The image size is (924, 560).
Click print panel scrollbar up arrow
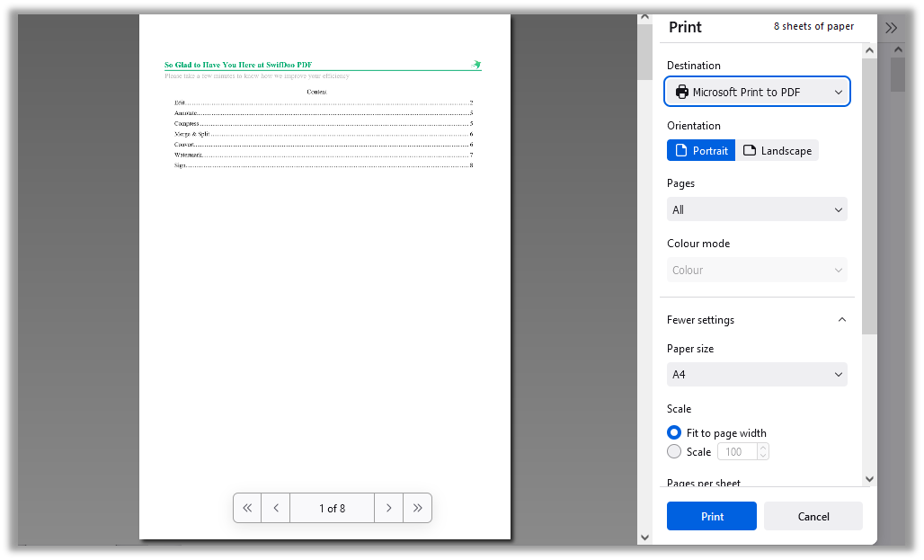(x=869, y=50)
